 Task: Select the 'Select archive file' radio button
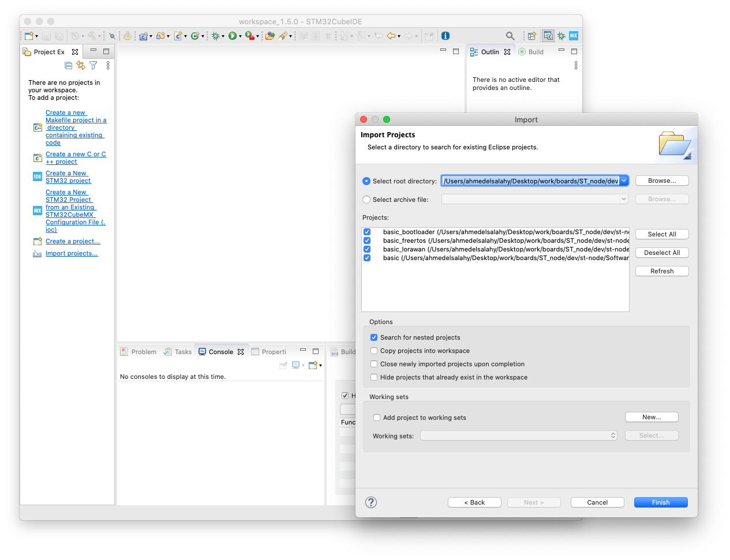point(366,200)
